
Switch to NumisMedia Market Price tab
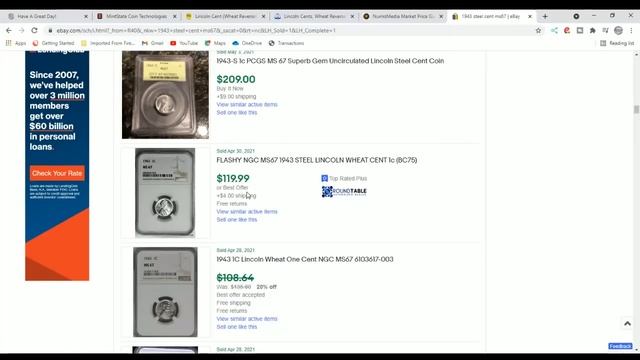(403, 16)
